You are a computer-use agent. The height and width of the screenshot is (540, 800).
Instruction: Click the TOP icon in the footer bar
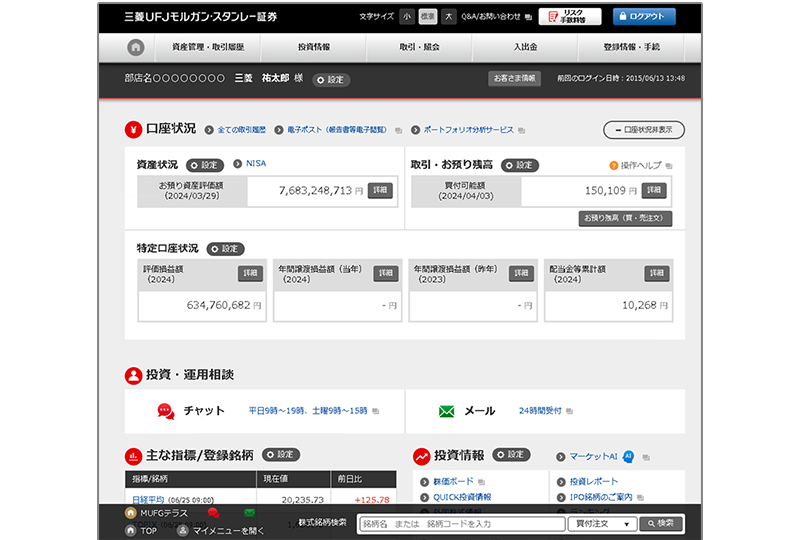[x=131, y=530]
